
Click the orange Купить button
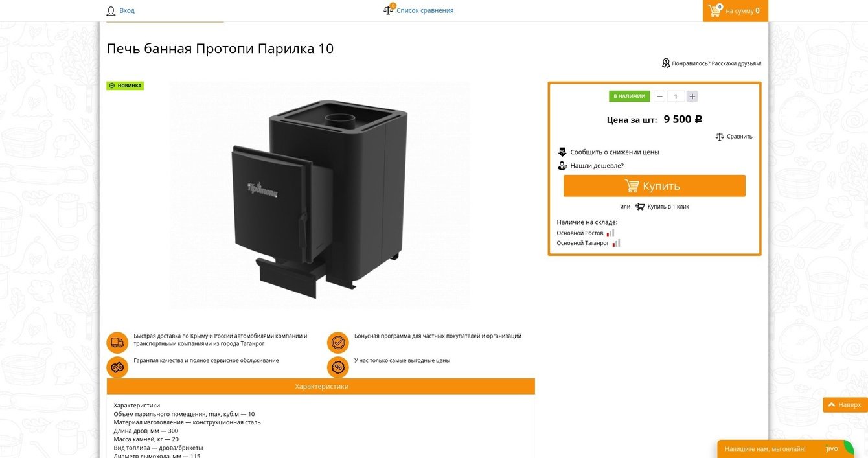[654, 186]
